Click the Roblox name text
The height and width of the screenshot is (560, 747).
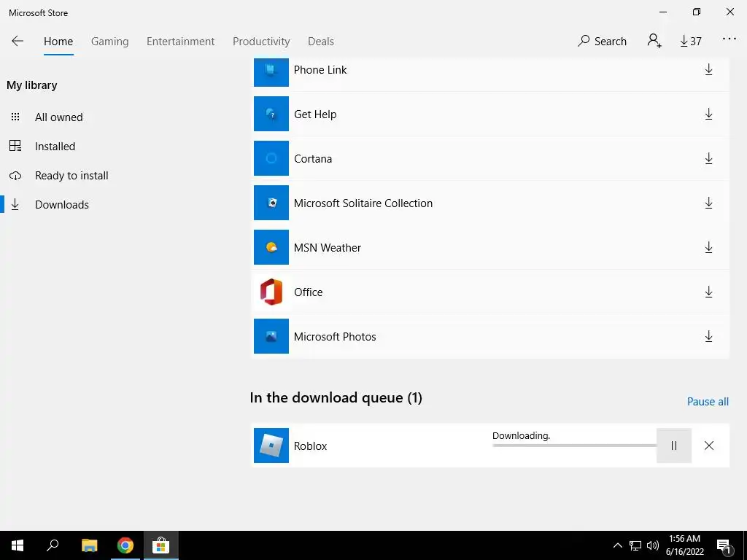[x=310, y=446]
